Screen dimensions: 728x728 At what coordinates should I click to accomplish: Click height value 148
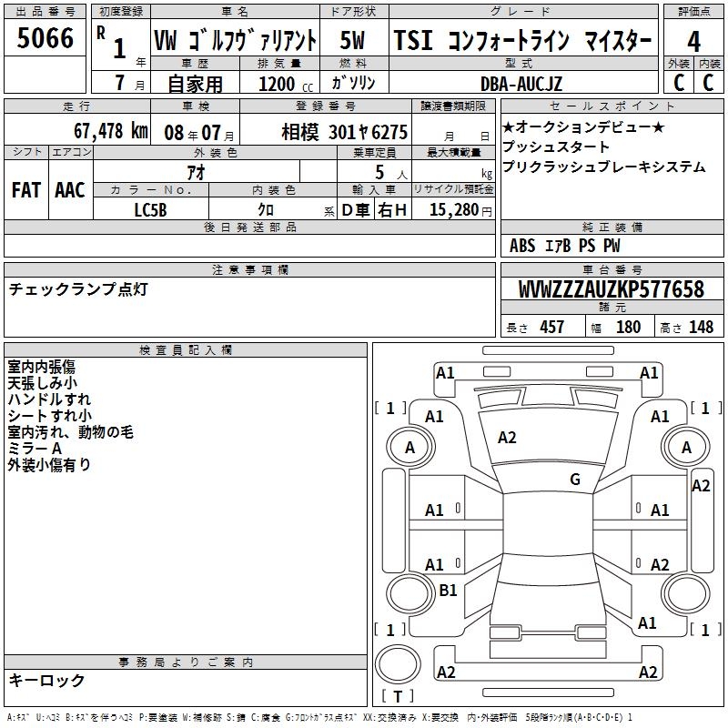[701, 327]
